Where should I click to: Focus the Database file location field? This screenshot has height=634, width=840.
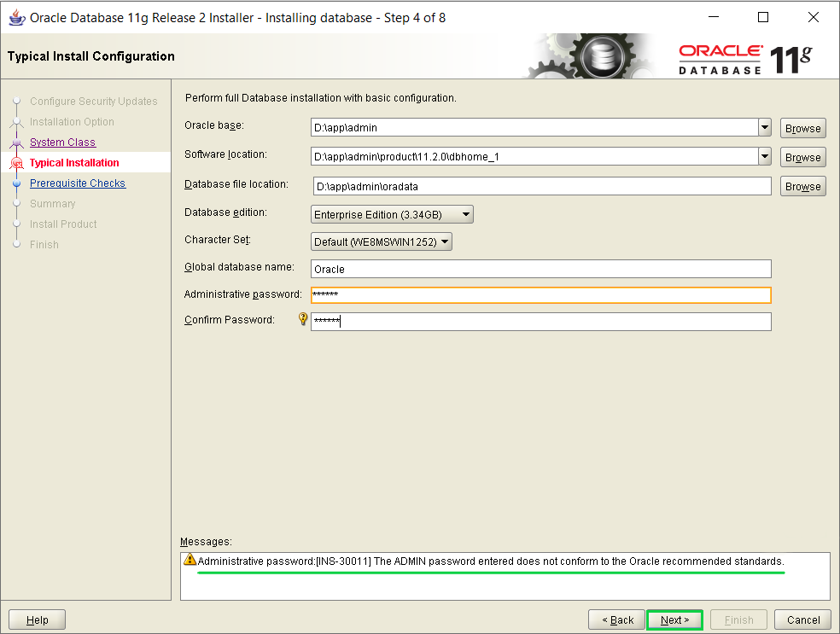click(x=542, y=186)
